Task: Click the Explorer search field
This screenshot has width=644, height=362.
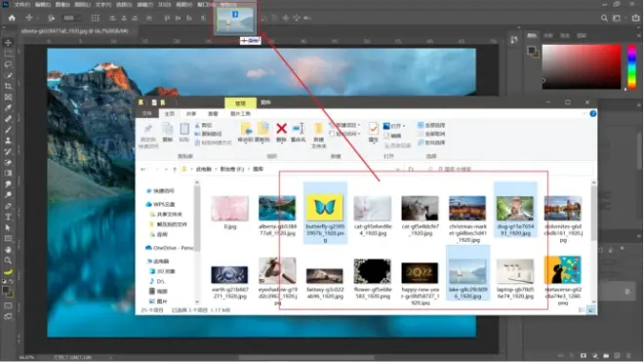Action: tap(507, 169)
